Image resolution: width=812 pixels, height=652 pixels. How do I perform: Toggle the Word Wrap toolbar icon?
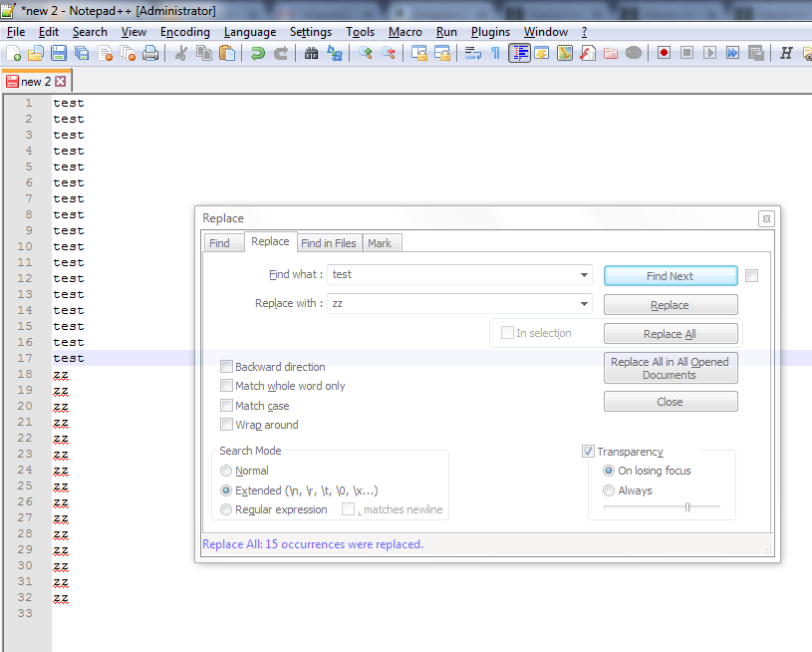pos(473,53)
